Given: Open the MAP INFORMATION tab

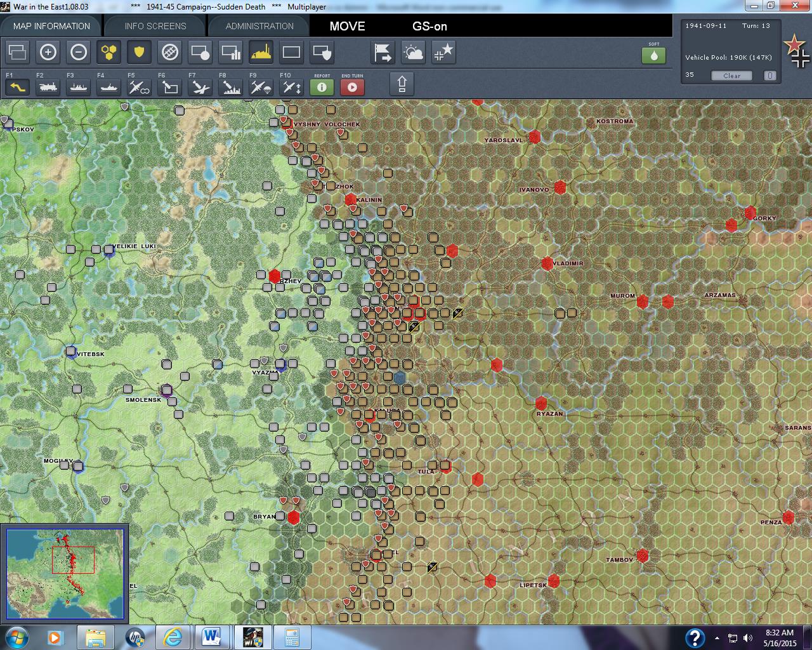Looking at the screenshot, I should [51, 26].
